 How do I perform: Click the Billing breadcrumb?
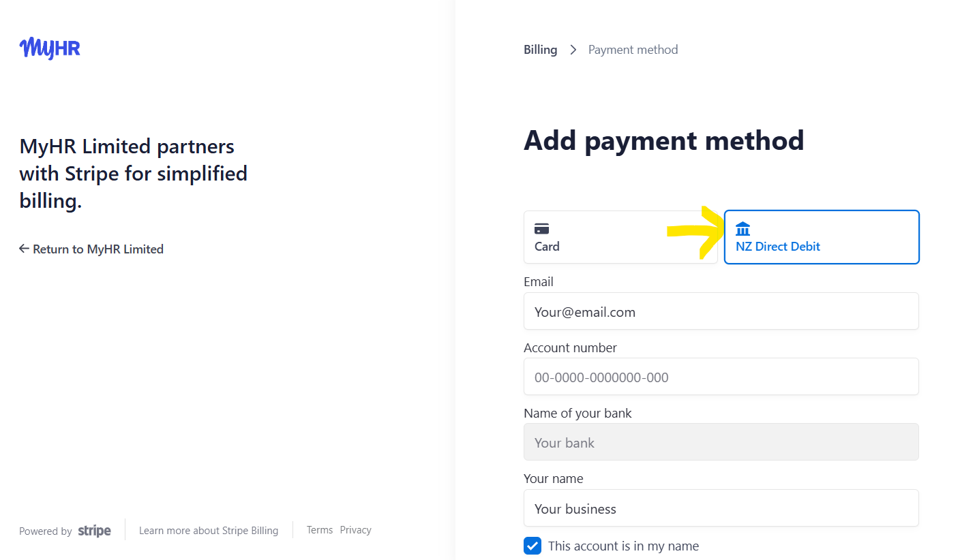tap(540, 49)
